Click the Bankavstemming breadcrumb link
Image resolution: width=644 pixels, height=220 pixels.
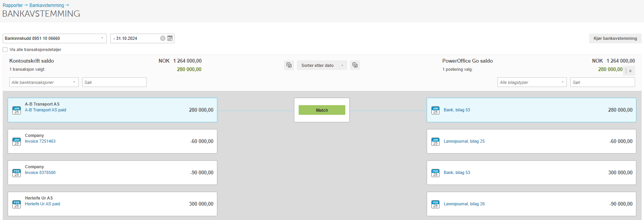[47, 5]
